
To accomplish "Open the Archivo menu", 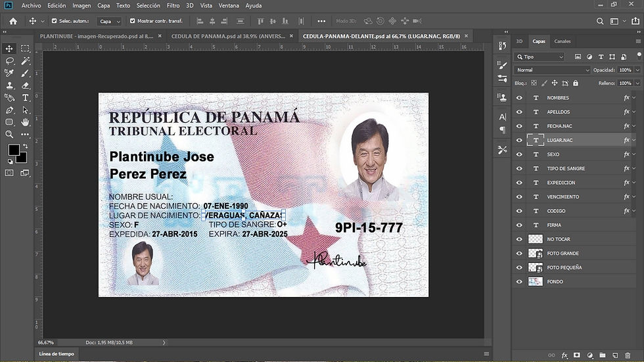I will 32,5.
